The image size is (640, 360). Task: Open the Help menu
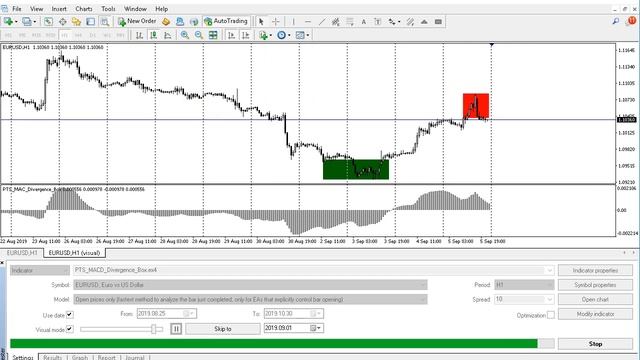point(161,9)
